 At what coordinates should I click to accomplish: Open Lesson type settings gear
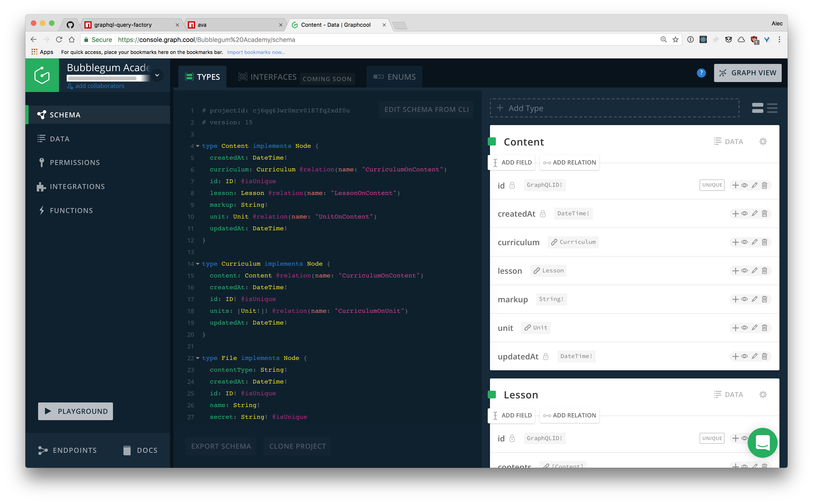763,394
